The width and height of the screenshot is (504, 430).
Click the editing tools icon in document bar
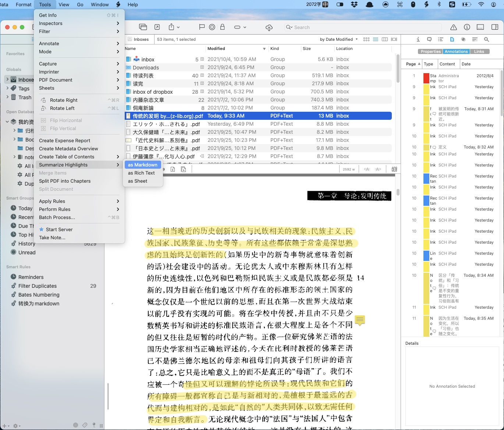pyautogui.click(x=394, y=169)
